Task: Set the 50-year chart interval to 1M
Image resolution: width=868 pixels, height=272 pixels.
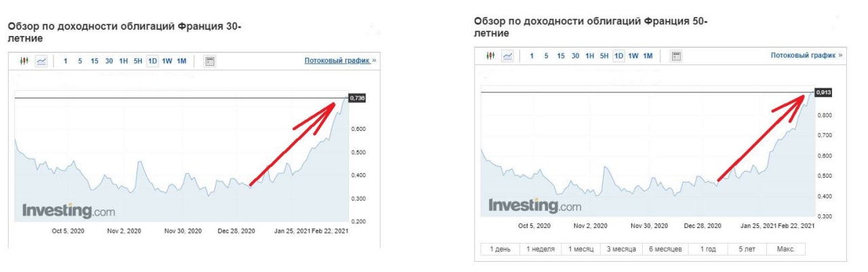Action: pyautogui.click(x=648, y=56)
